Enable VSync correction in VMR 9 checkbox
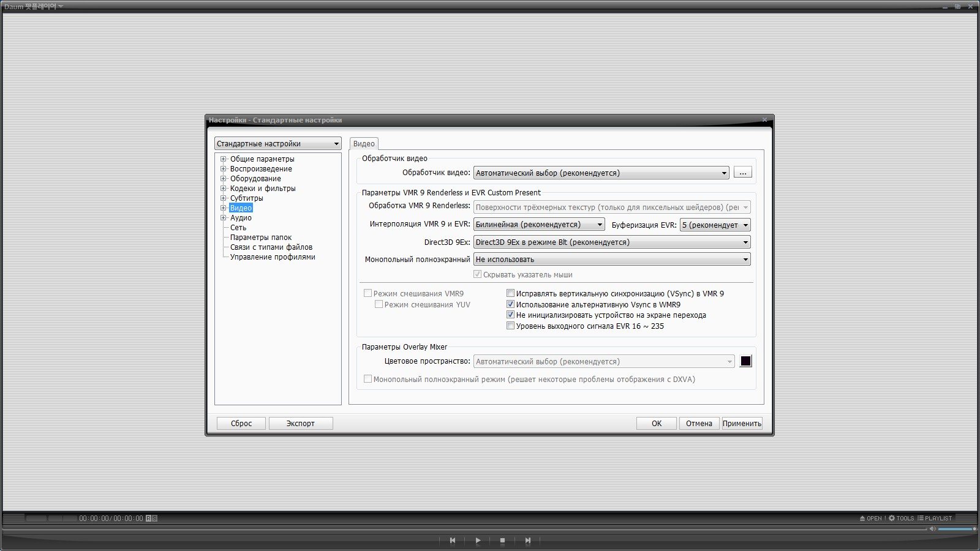980x551 pixels. [510, 293]
